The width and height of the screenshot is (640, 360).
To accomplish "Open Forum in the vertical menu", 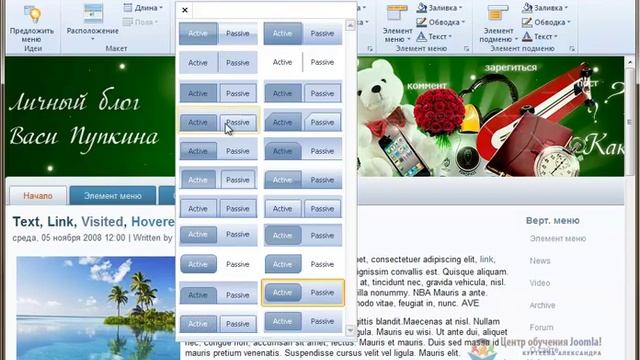I will tap(542, 327).
